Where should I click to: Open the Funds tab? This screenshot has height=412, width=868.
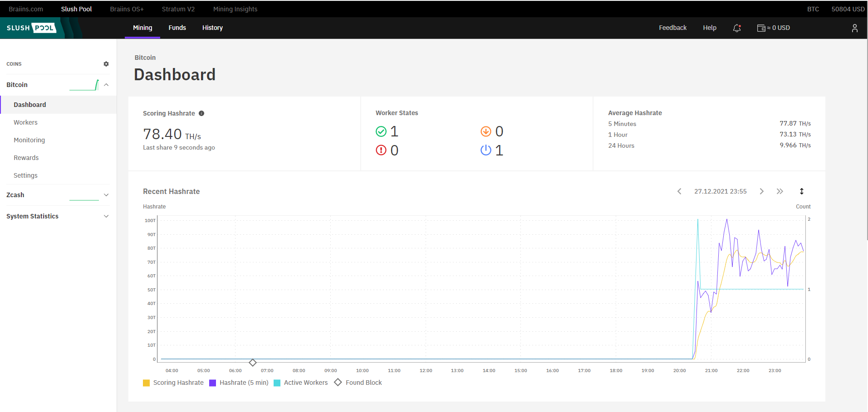coord(177,28)
